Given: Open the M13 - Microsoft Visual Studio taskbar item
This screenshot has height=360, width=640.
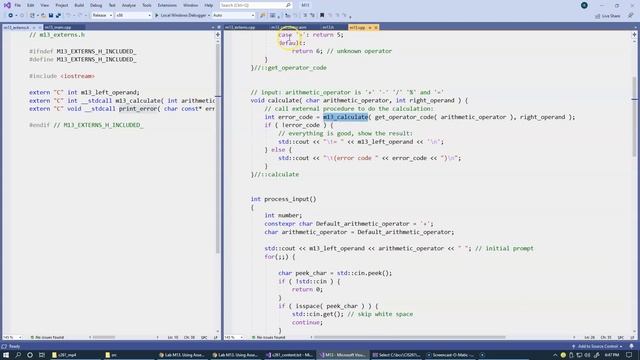Looking at the screenshot, I should coord(343,355).
